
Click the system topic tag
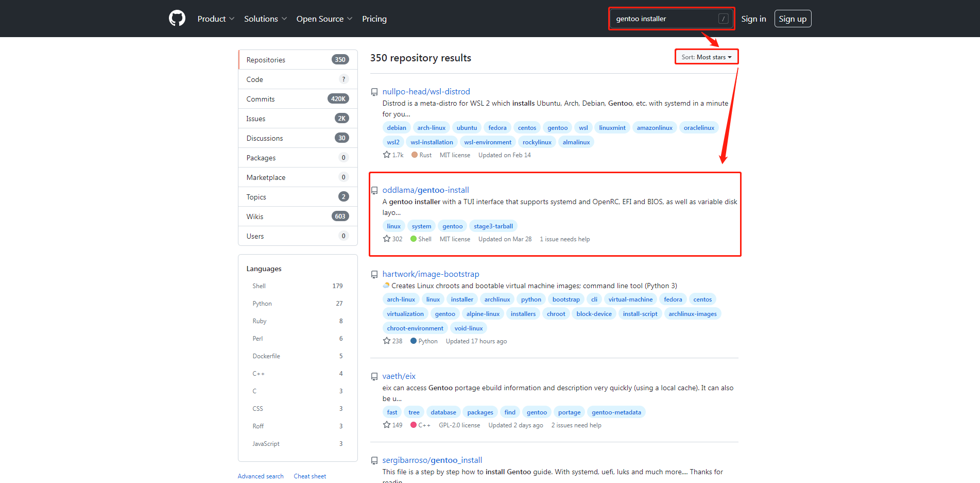point(422,226)
